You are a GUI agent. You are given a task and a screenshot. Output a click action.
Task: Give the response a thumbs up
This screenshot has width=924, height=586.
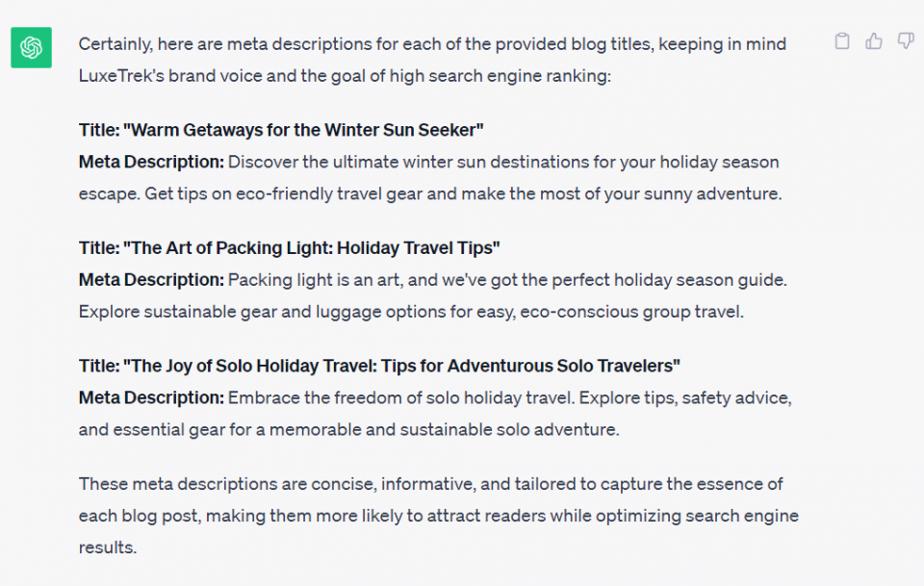(x=874, y=40)
